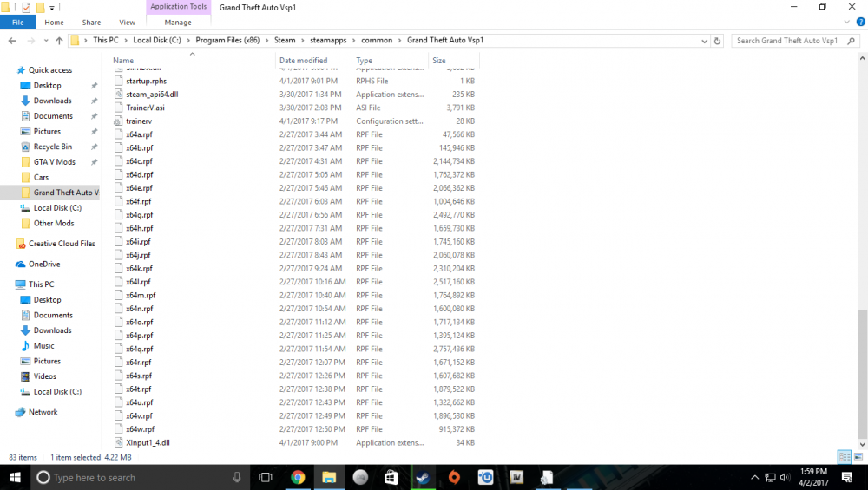Launch Google Chrome from taskbar
Screen dimensions: 868x490
(x=298, y=477)
